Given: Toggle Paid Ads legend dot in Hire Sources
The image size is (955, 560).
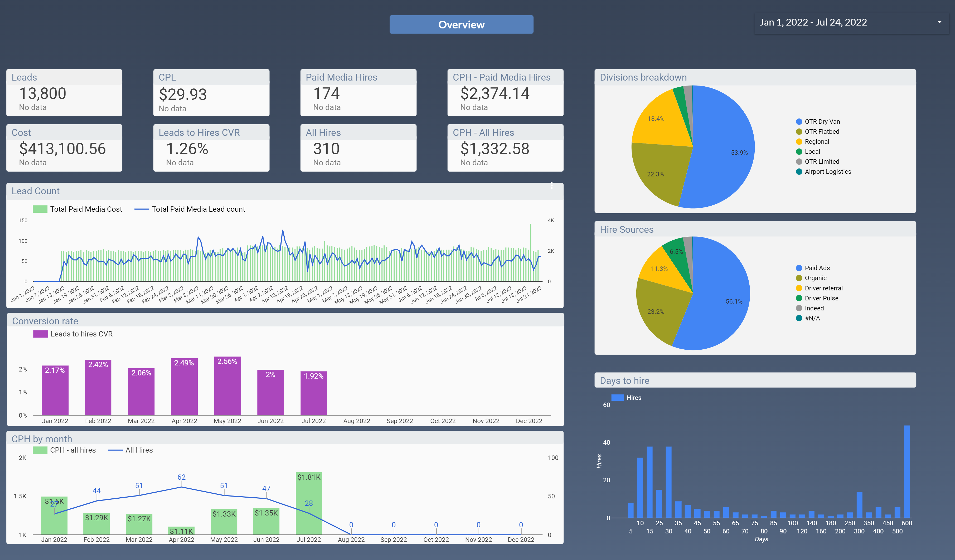Looking at the screenshot, I should (x=799, y=268).
